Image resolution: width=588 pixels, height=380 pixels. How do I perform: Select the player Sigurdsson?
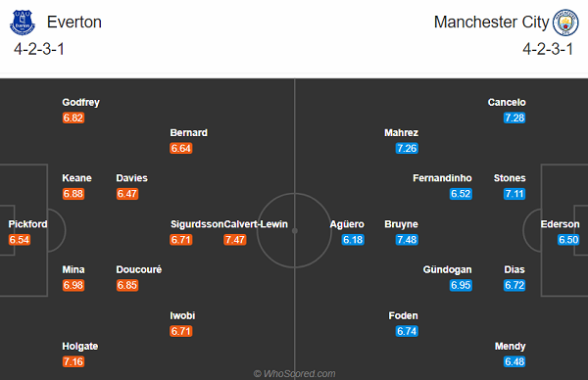(197, 224)
